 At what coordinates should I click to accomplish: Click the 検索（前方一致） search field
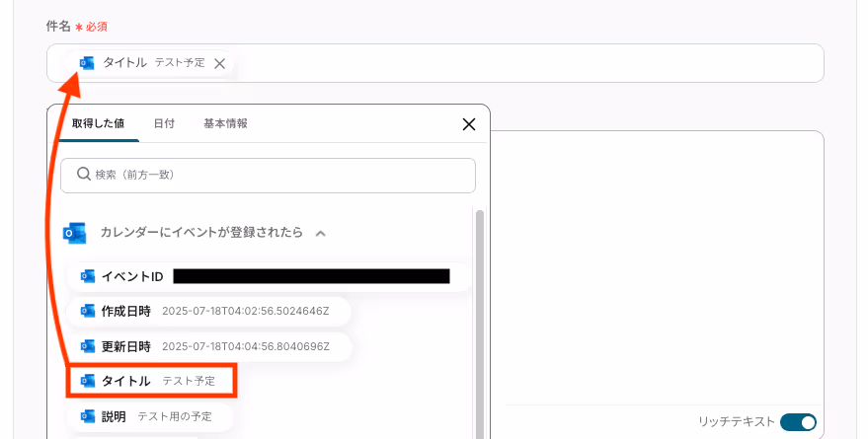tap(268, 176)
